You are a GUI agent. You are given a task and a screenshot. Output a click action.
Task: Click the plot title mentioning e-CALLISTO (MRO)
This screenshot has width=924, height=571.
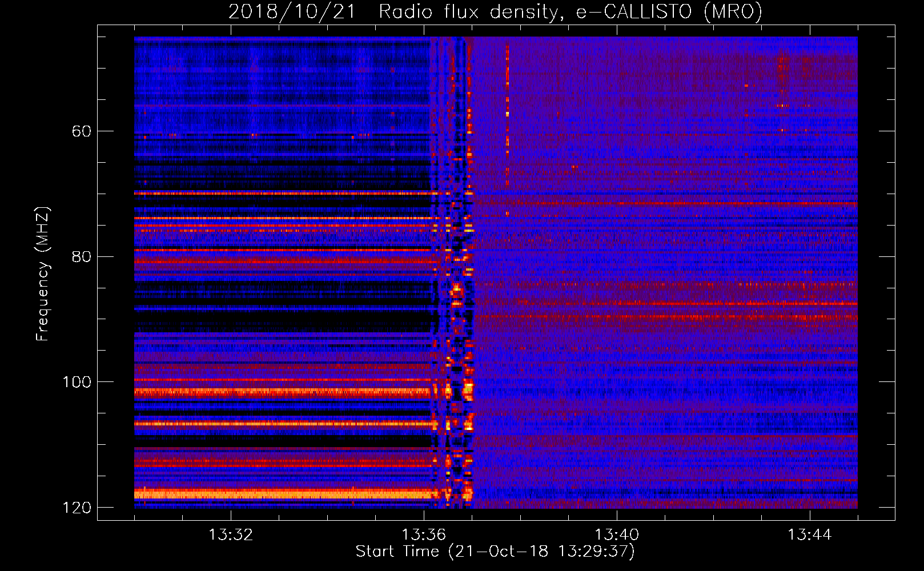click(496, 12)
